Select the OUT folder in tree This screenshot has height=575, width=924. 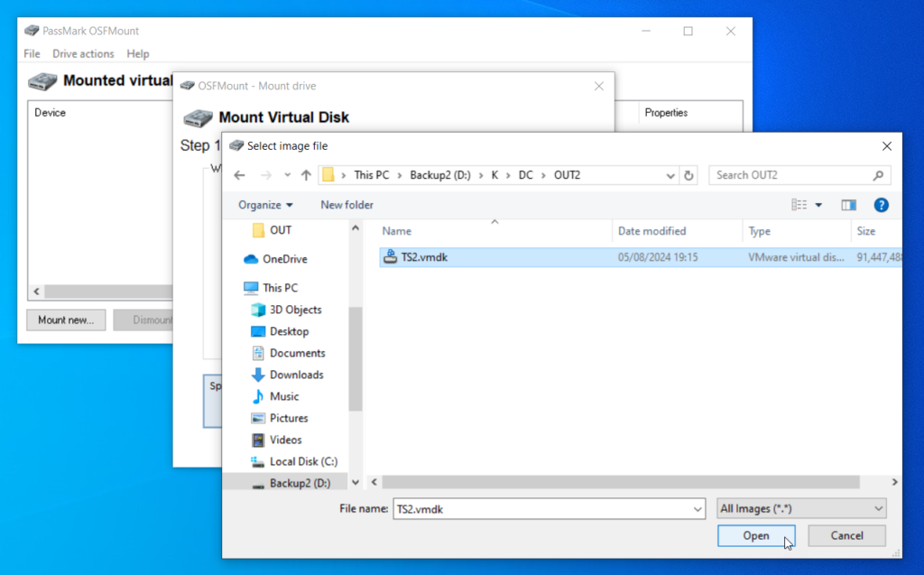[281, 230]
